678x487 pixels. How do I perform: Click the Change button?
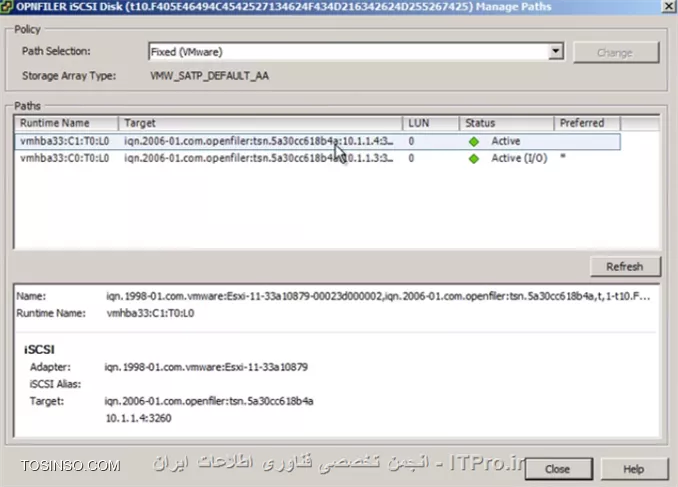pyautogui.click(x=616, y=52)
